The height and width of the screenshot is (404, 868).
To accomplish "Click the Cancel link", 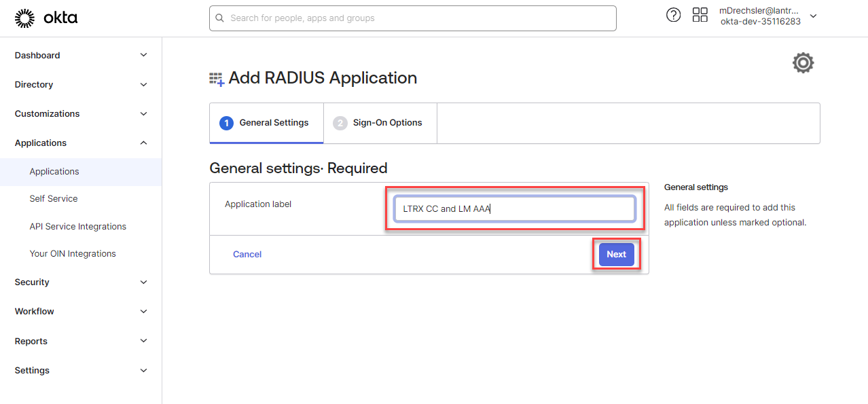I will (247, 255).
